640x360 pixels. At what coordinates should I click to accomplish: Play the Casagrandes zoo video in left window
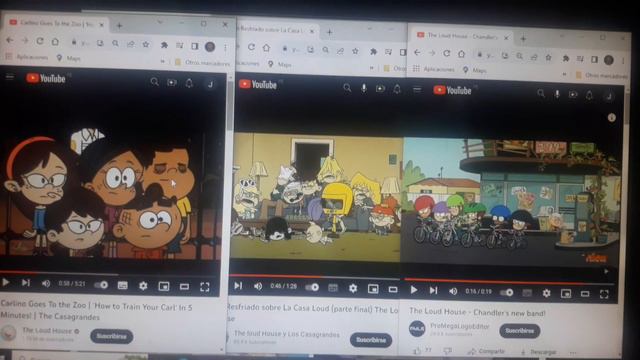click(6, 282)
